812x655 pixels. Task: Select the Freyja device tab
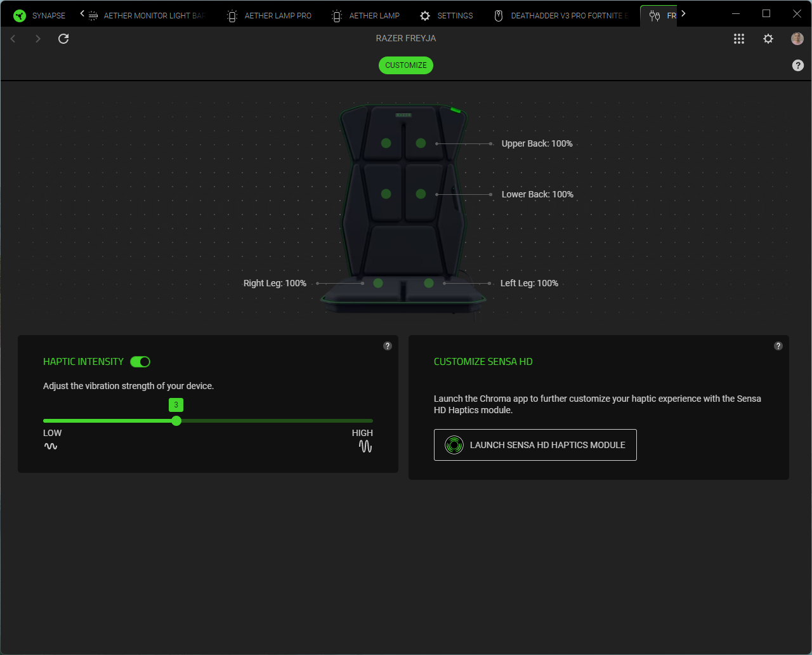[658, 15]
